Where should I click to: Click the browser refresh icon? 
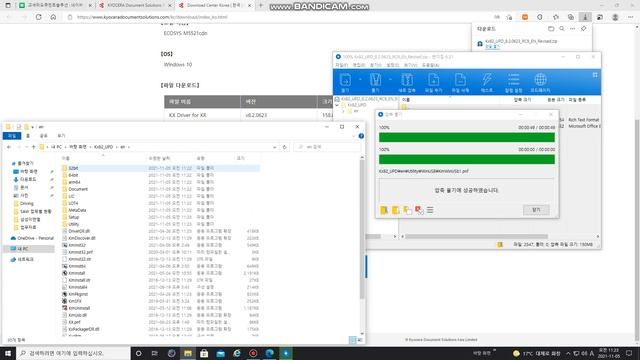39,17
